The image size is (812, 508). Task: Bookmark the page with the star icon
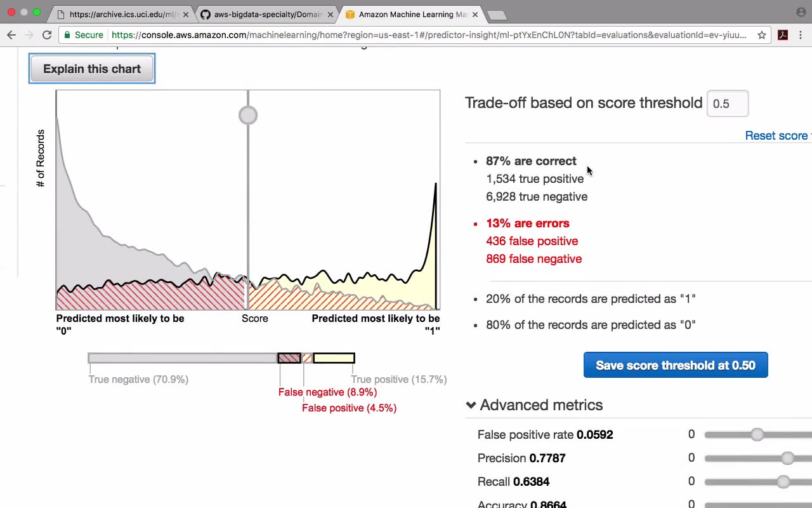762,35
